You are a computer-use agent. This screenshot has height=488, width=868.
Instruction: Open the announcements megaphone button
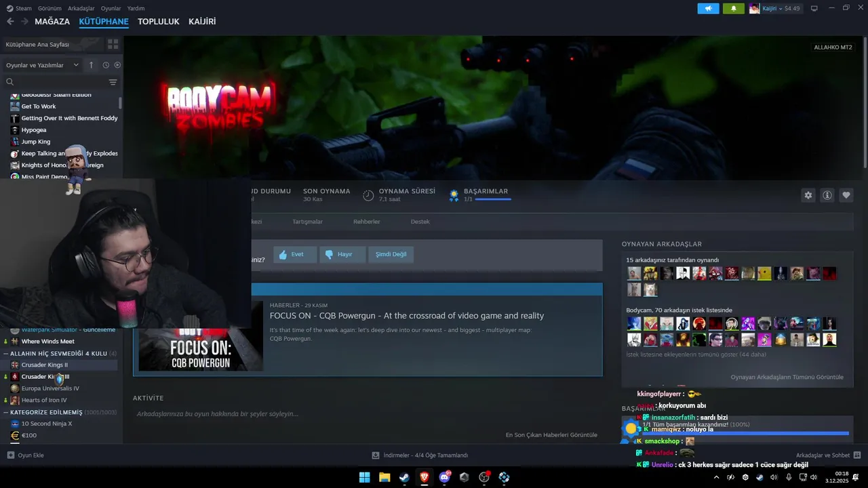(708, 8)
